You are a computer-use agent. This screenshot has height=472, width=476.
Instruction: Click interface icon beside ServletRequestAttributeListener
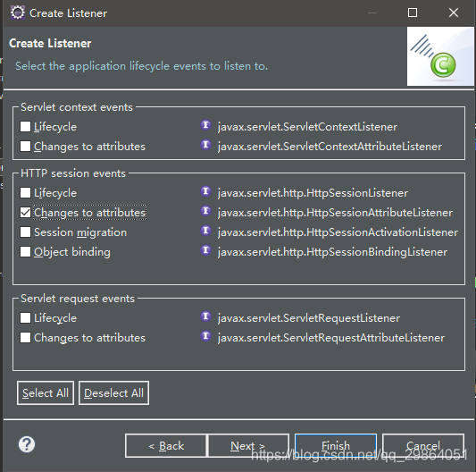(205, 336)
